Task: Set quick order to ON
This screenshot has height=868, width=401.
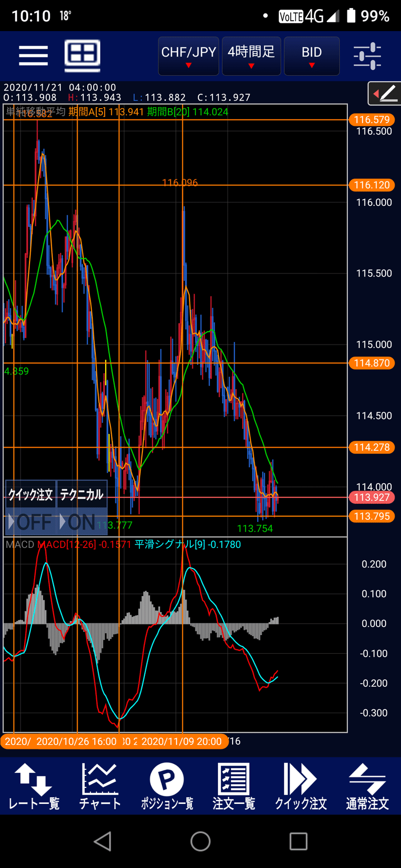Action: (82, 522)
